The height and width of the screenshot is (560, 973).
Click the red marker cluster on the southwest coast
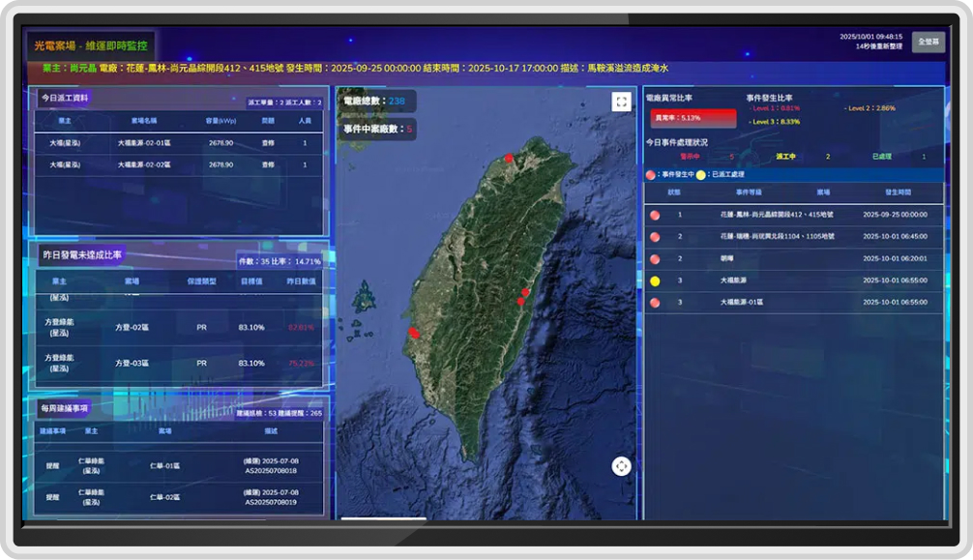click(x=414, y=333)
